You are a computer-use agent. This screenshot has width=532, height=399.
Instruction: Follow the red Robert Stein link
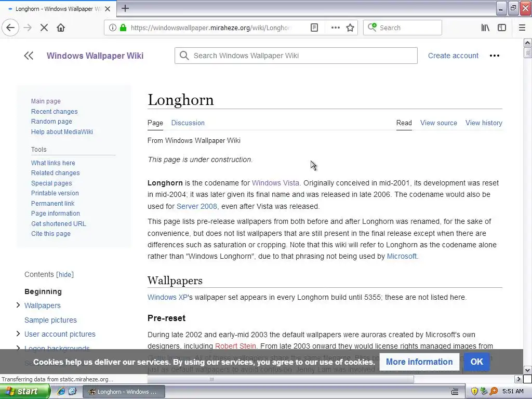(x=235, y=346)
